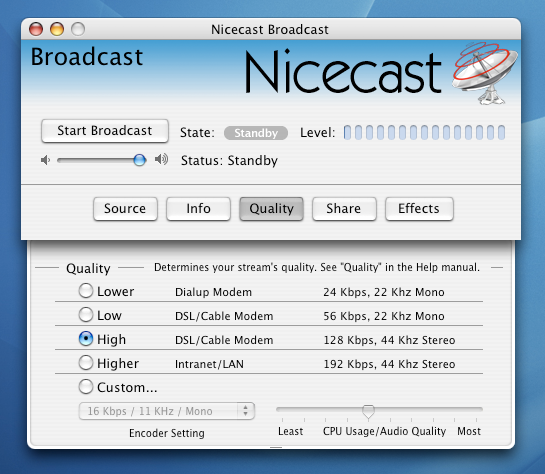Minimize the Nicecast Broadcast window
Viewport: 545px width, 474px height.
pos(57,29)
